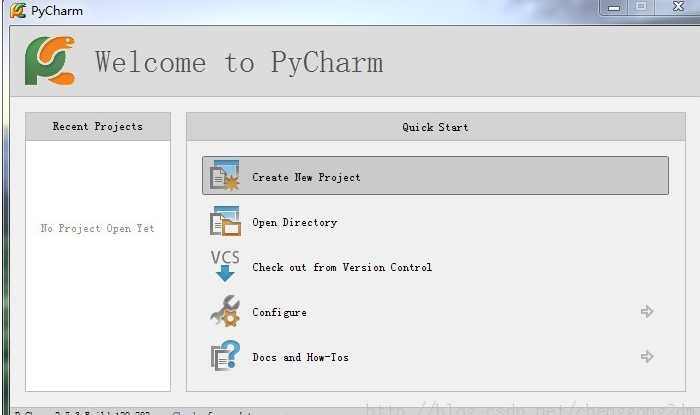The image size is (700, 415).
Task: Click the disabled maximize window button
Action: (x=641, y=7)
